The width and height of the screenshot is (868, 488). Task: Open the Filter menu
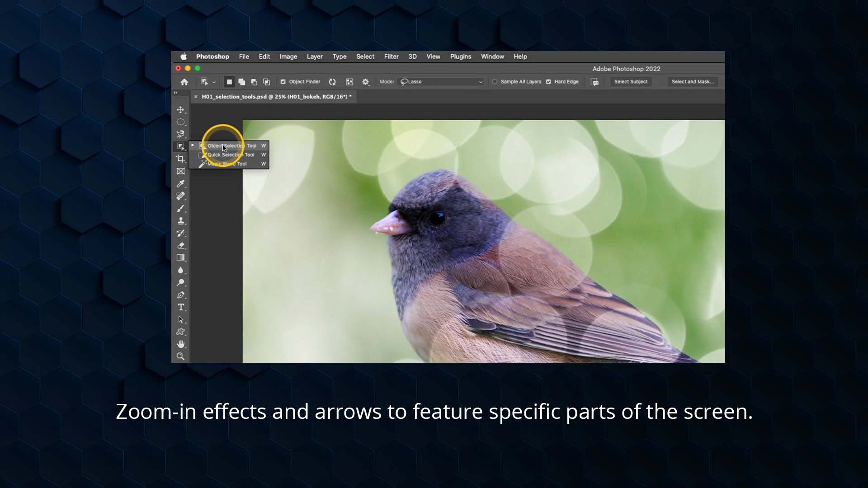pyautogui.click(x=392, y=56)
